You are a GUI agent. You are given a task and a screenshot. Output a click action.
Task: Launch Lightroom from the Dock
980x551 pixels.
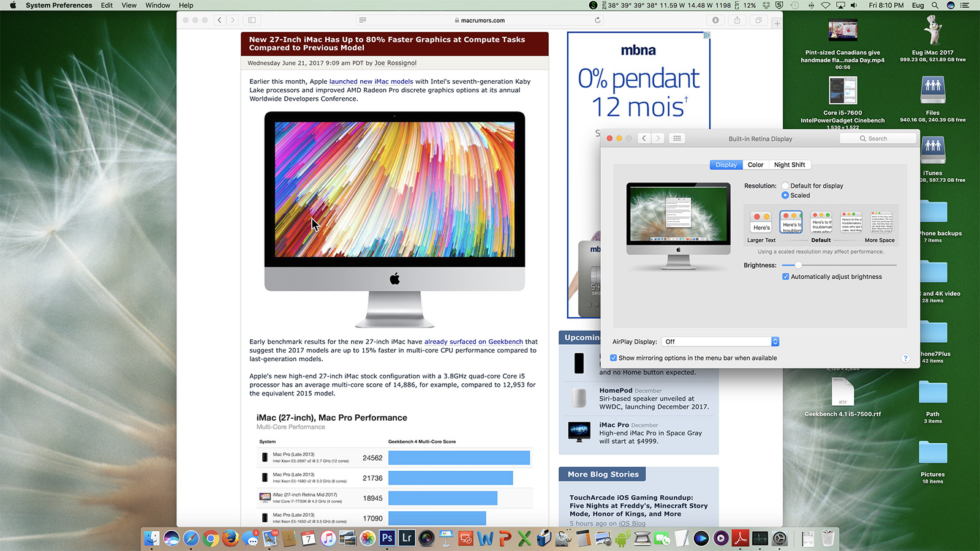point(407,538)
